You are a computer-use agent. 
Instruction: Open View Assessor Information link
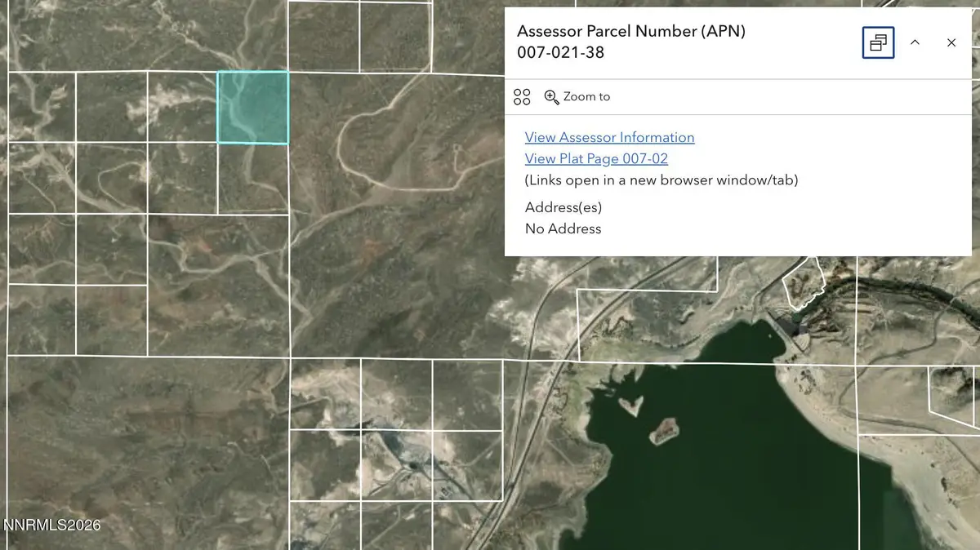pyautogui.click(x=609, y=137)
